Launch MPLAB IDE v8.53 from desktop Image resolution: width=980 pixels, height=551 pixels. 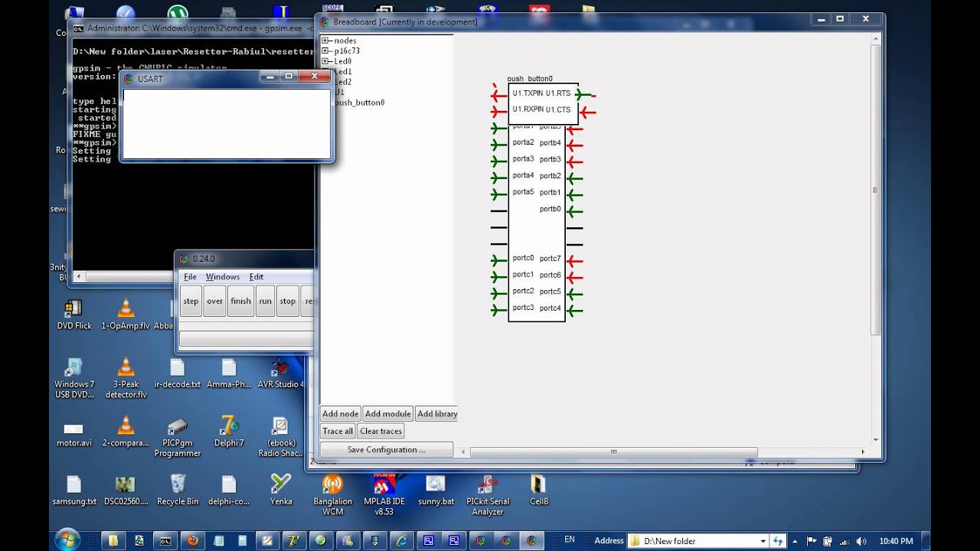tap(384, 495)
